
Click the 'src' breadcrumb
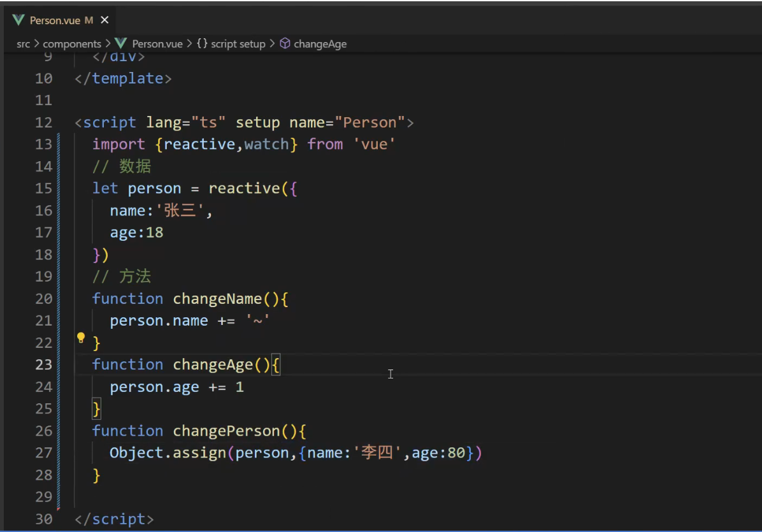pyautogui.click(x=23, y=44)
